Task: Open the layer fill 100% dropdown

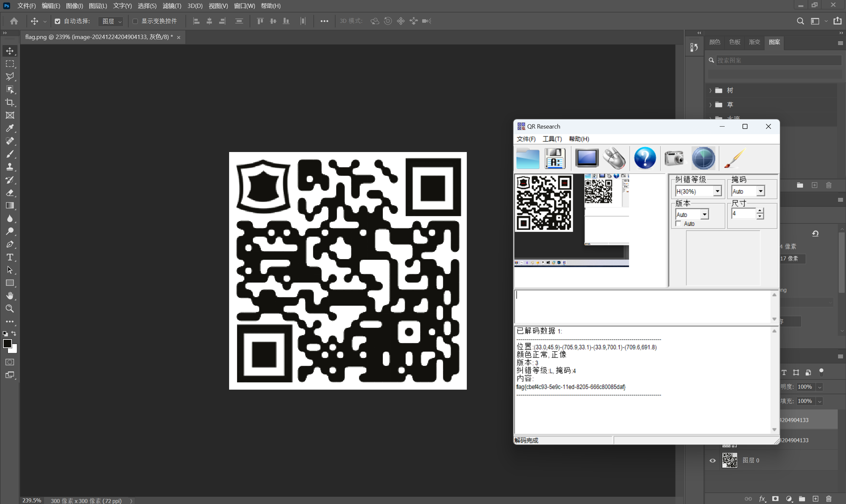Action: coord(820,401)
